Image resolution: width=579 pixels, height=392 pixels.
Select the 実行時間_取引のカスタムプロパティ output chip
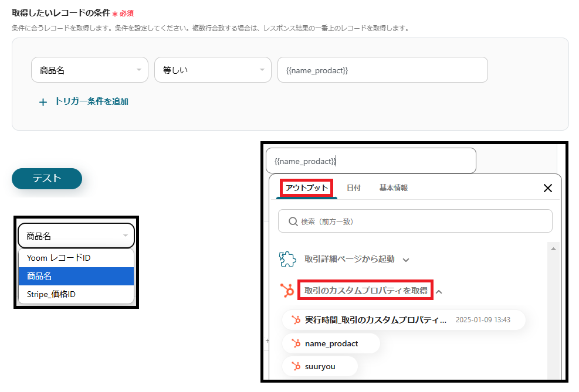[x=404, y=320]
